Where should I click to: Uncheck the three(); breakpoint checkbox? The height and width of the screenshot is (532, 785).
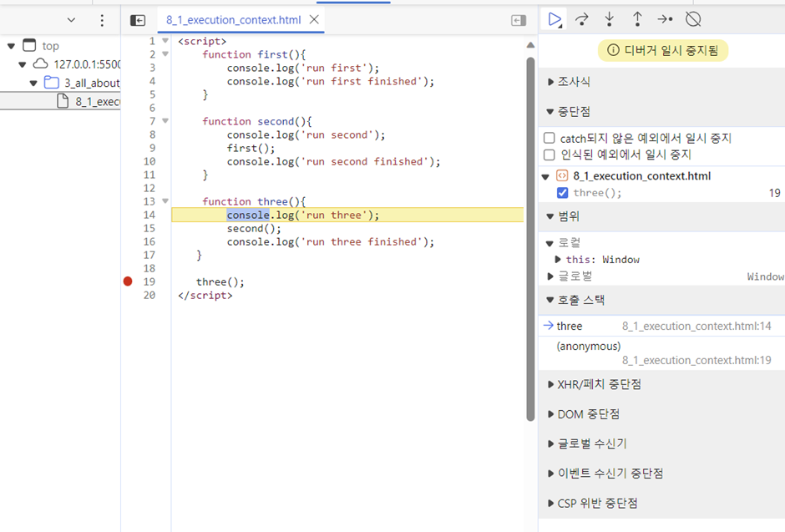(x=562, y=193)
